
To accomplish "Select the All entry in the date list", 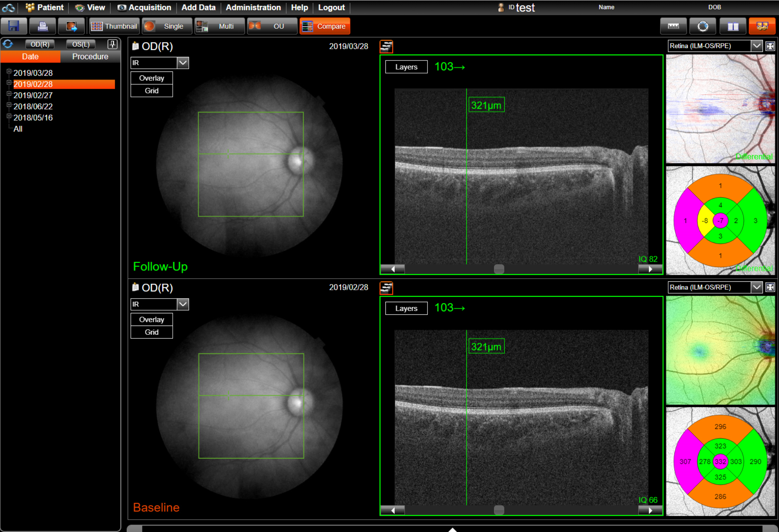I will tap(18, 129).
